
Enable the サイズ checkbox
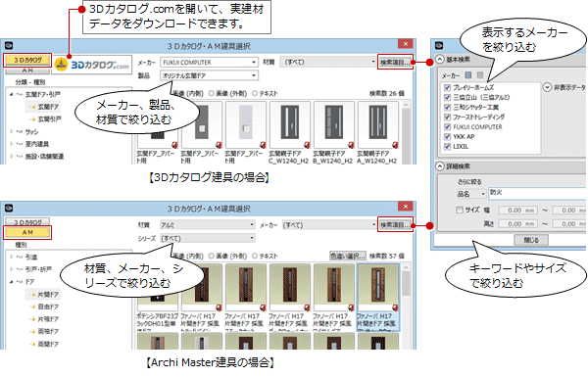point(460,210)
